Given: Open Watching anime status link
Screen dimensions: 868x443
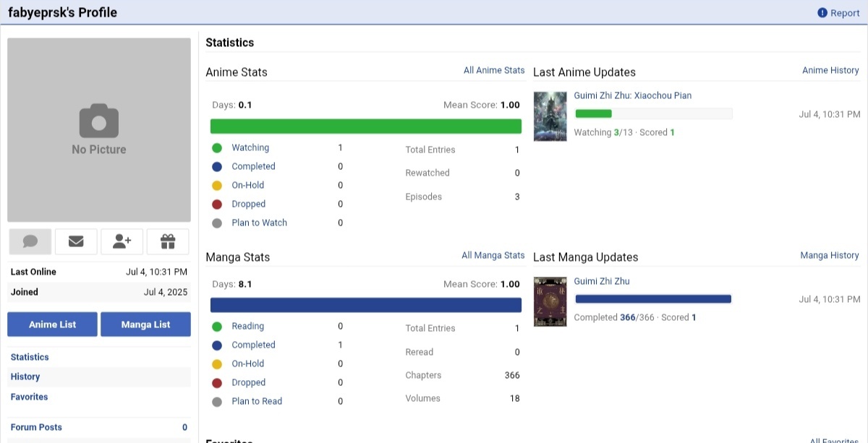Looking at the screenshot, I should pyautogui.click(x=250, y=147).
